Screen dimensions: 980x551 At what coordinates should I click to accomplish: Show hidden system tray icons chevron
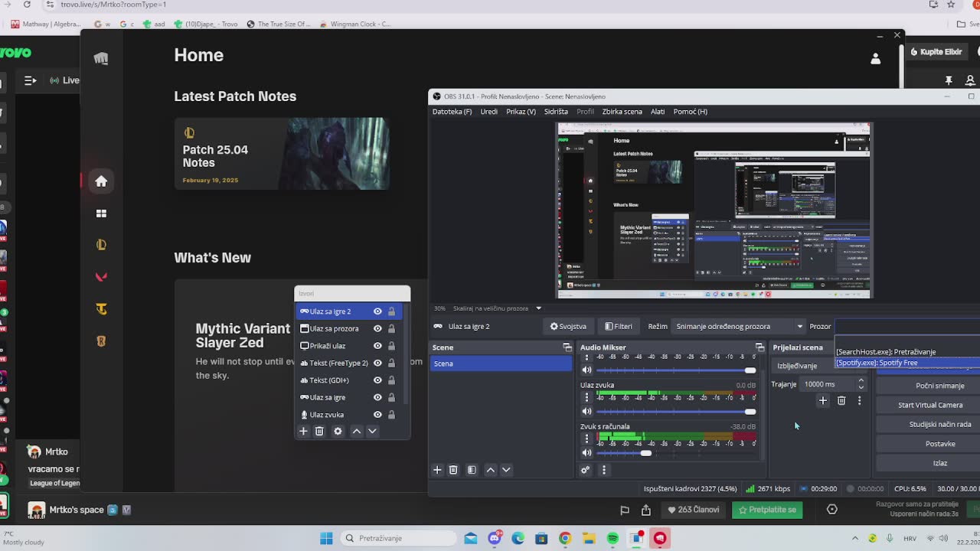[x=855, y=538]
